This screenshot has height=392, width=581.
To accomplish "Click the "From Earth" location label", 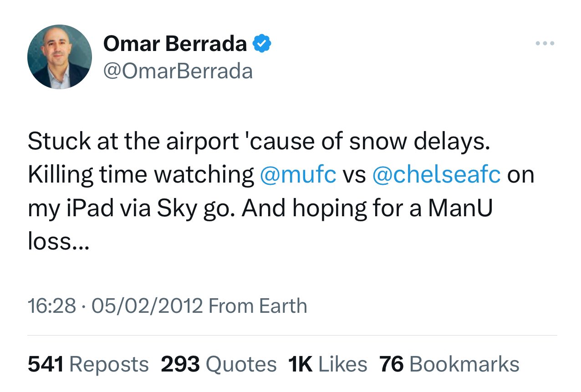I will coord(258,305).
